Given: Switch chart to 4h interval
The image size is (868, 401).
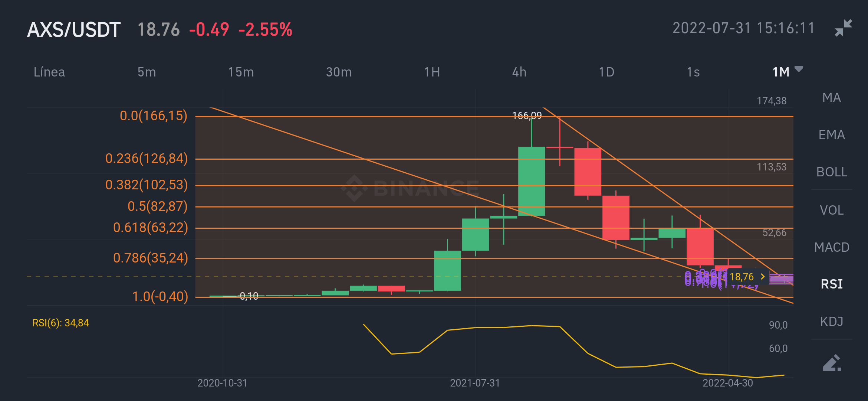Looking at the screenshot, I should [x=519, y=72].
